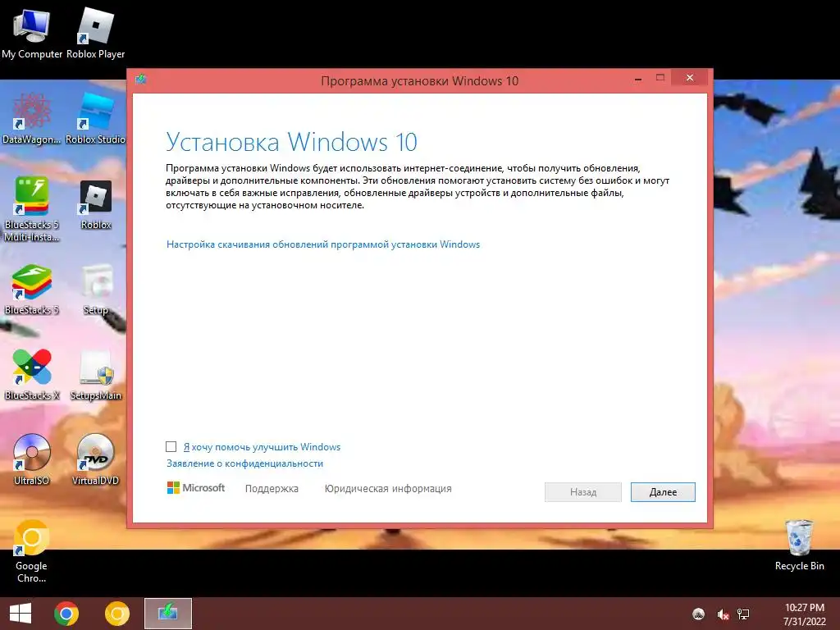
Task: Open My Computer desktop icon
Action: (32, 33)
